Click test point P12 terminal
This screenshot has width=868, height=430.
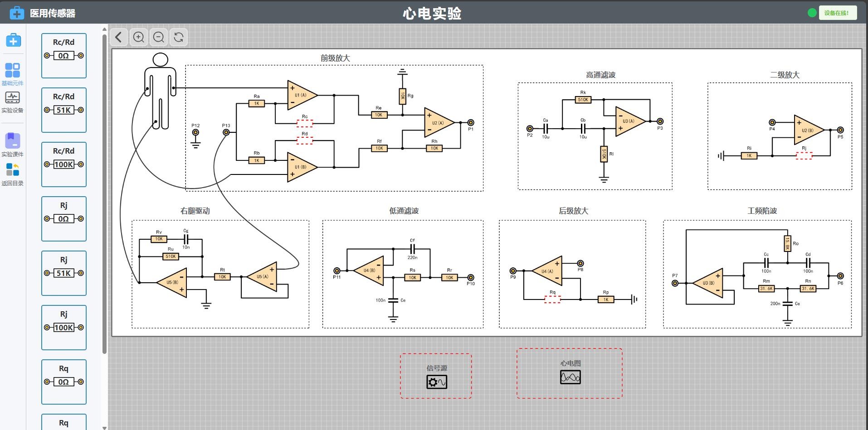pos(195,132)
